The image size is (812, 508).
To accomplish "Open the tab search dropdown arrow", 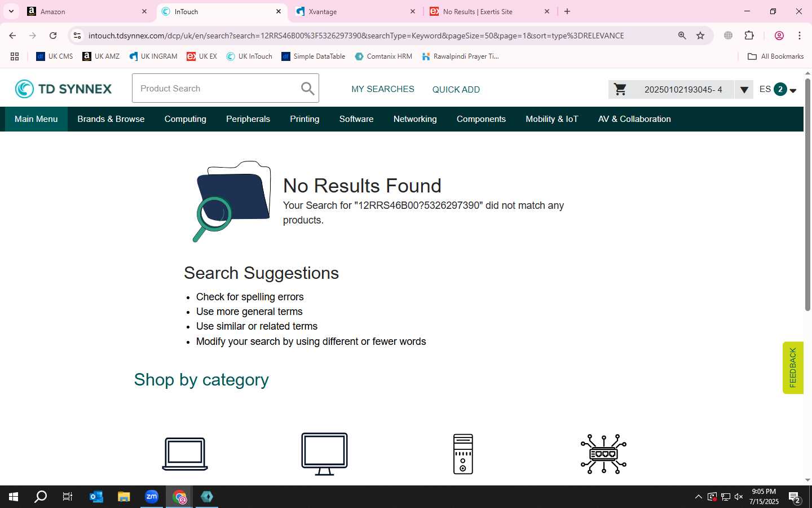I will (x=11, y=11).
